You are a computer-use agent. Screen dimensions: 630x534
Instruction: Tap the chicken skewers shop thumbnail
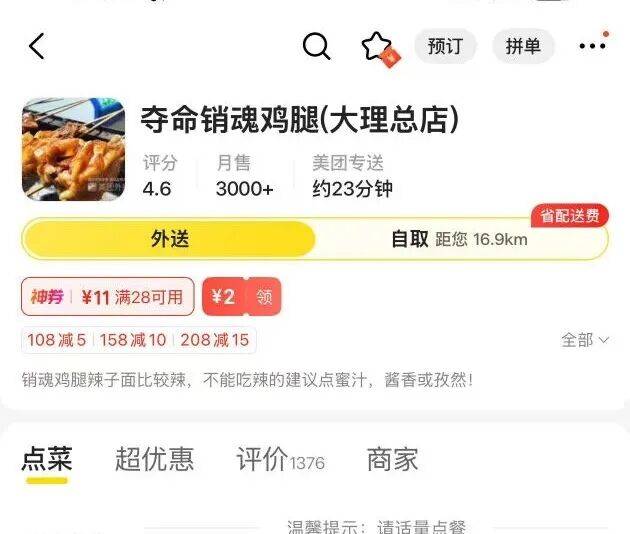coord(73,149)
